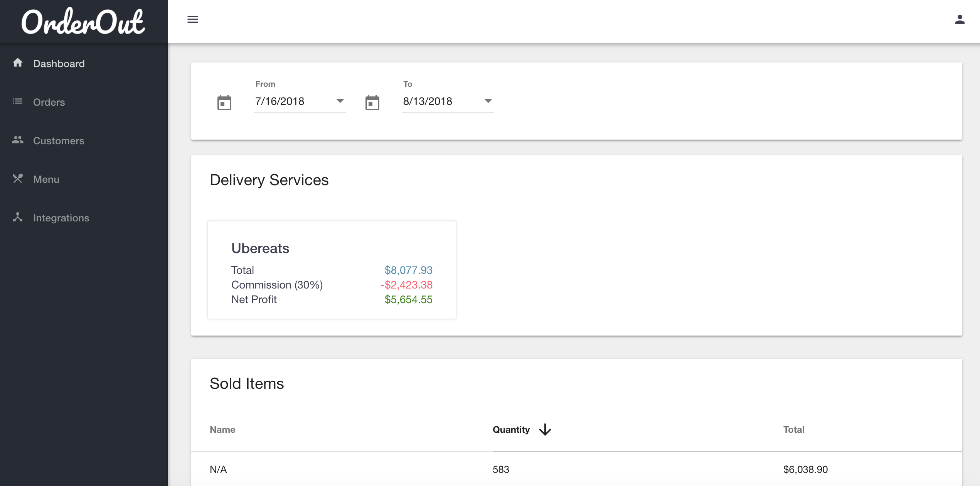Navigate to Integrations page
This screenshot has height=486, width=980.
(61, 218)
